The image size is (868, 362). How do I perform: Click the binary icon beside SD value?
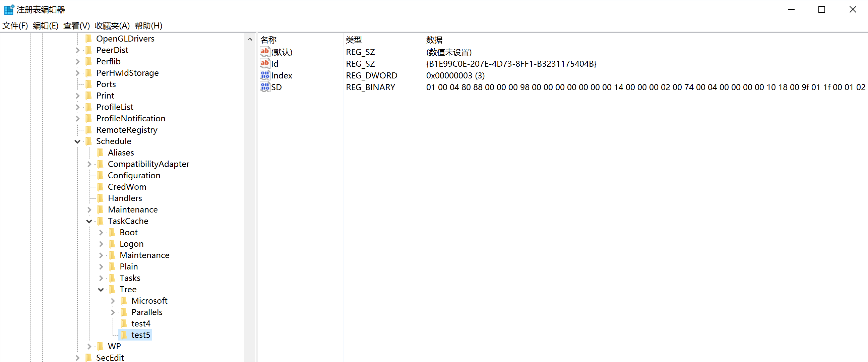tap(264, 87)
